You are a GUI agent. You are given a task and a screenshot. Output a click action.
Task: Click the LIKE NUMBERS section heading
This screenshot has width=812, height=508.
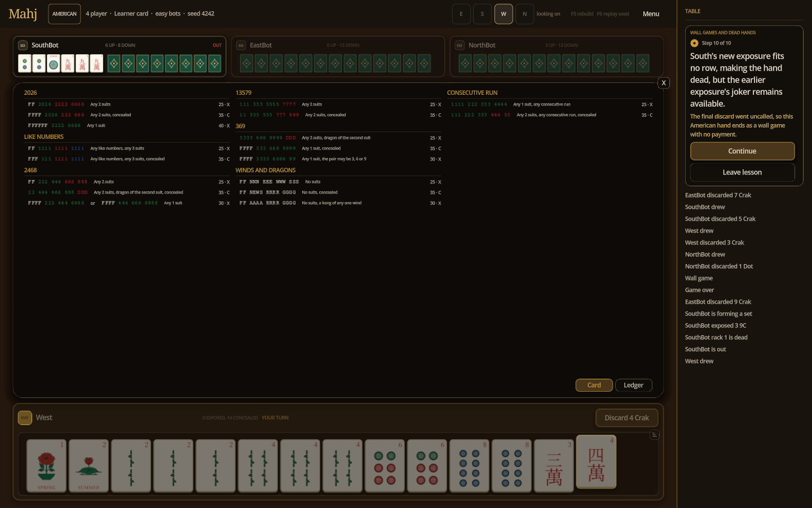coord(44,137)
